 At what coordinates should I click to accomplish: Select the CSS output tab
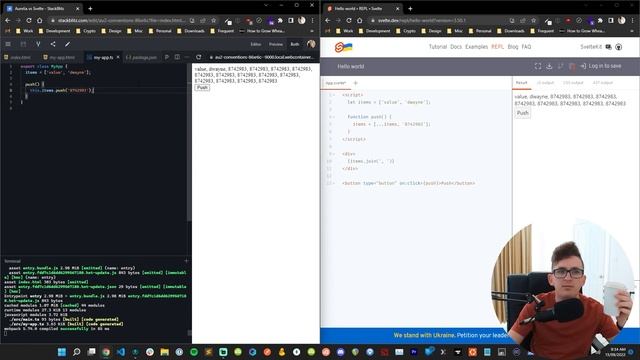573,83
